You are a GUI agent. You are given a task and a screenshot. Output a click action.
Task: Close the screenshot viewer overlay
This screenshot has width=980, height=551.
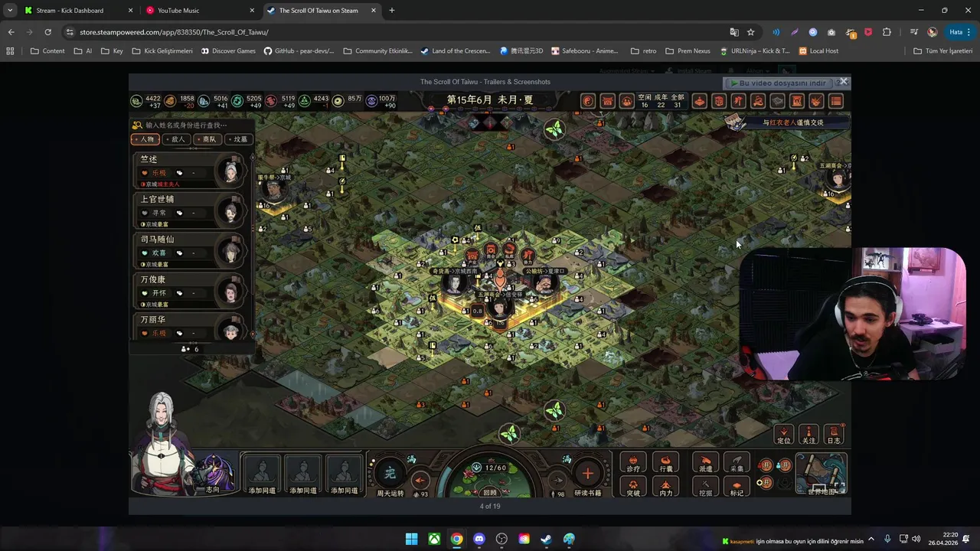click(844, 81)
